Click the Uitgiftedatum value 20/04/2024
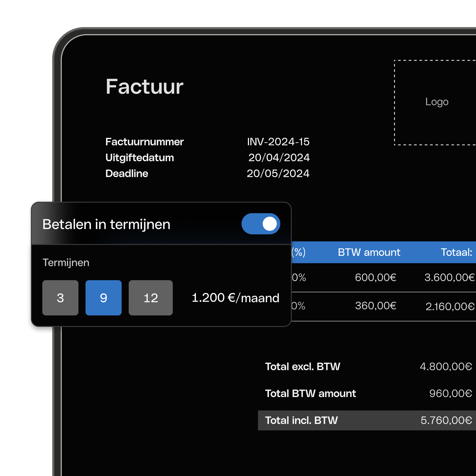The width and height of the screenshot is (476, 476). pos(279,157)
